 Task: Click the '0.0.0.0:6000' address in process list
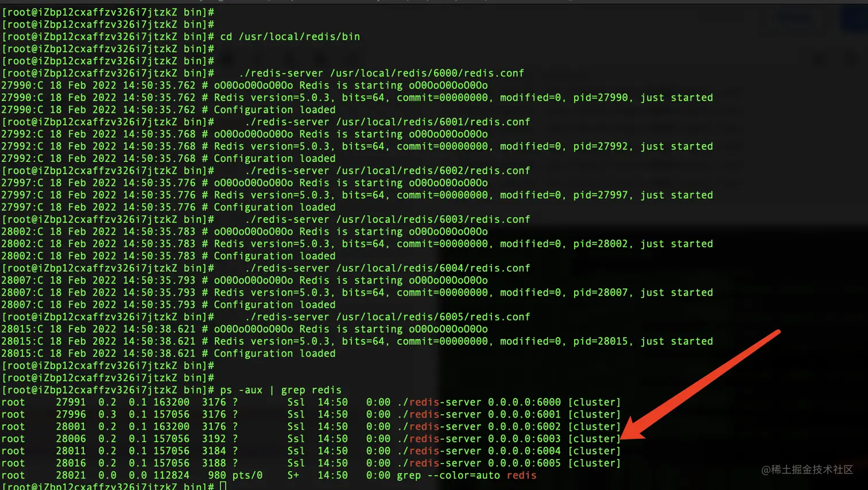click(525, 402)
